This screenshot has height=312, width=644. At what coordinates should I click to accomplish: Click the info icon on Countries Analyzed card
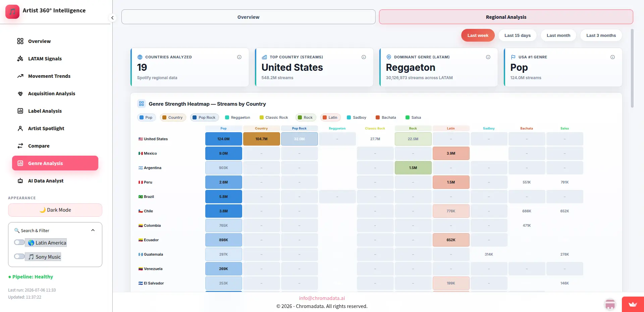point(239,57)
